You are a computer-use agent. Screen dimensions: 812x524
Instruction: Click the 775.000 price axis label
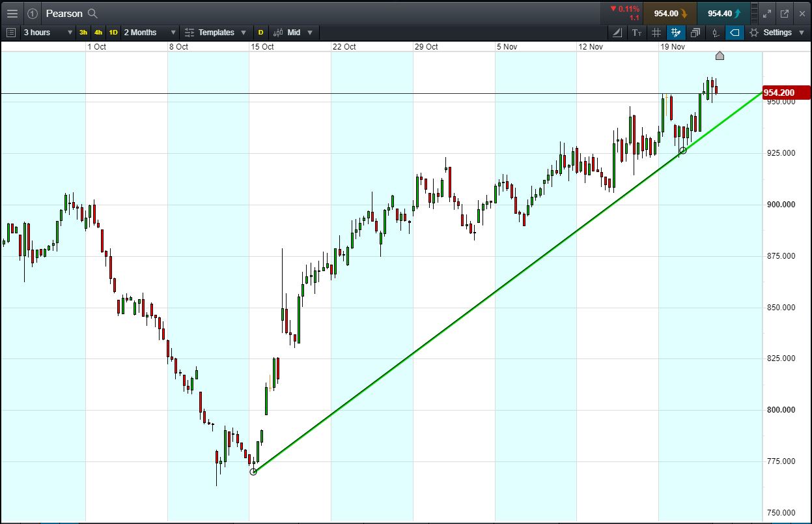pos(780,461)
